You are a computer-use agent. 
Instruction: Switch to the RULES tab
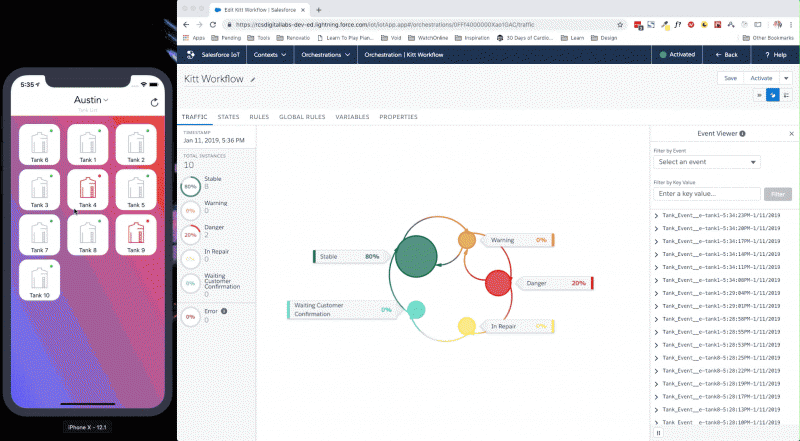tap(259, 117)
